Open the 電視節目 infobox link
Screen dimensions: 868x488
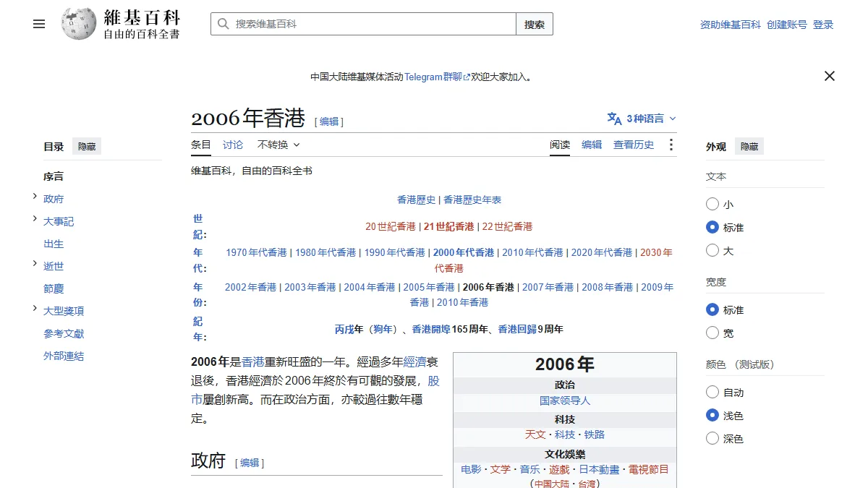648,469
